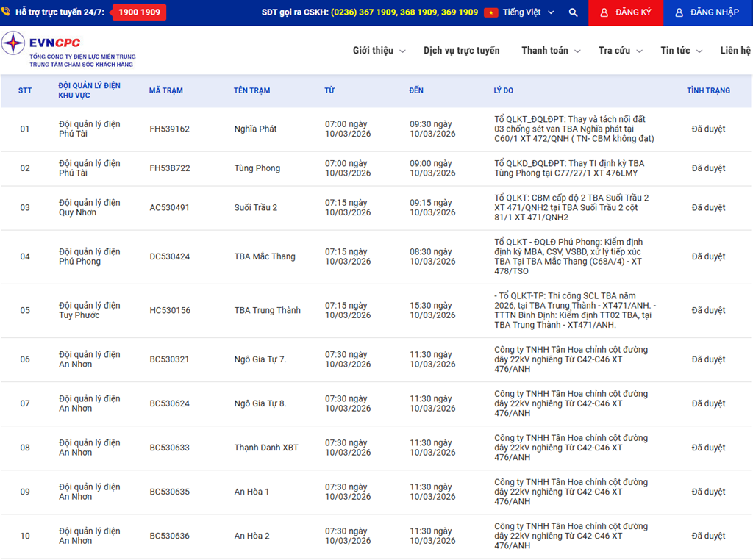Select station code FH539162 in row 01

(x=169, y=129)
